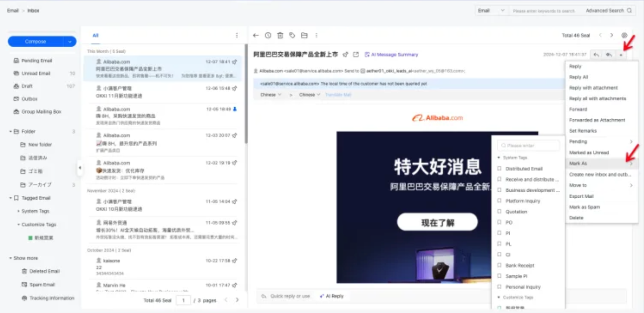
Task: Open the settings gear near Total 46 Seal
Action: 624,35
